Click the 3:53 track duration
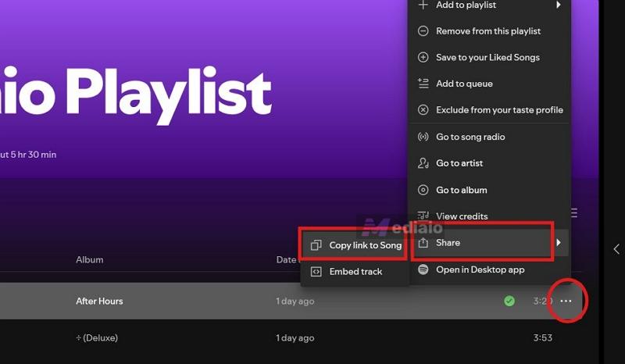Image resolution: width=625 pixels, height=364 pixels. [542, 338]
